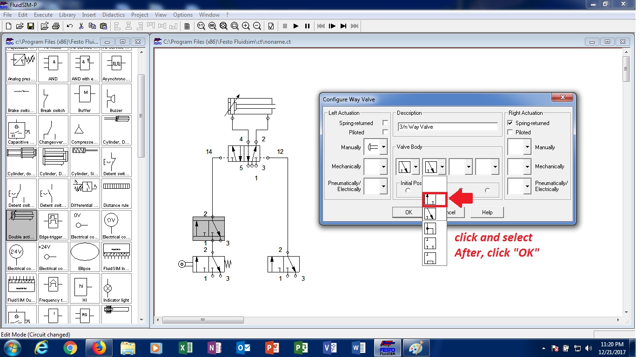The width and height of the screenshot is (644, 357).
Task: Open the Didactics menu
Action: (114, 15)
